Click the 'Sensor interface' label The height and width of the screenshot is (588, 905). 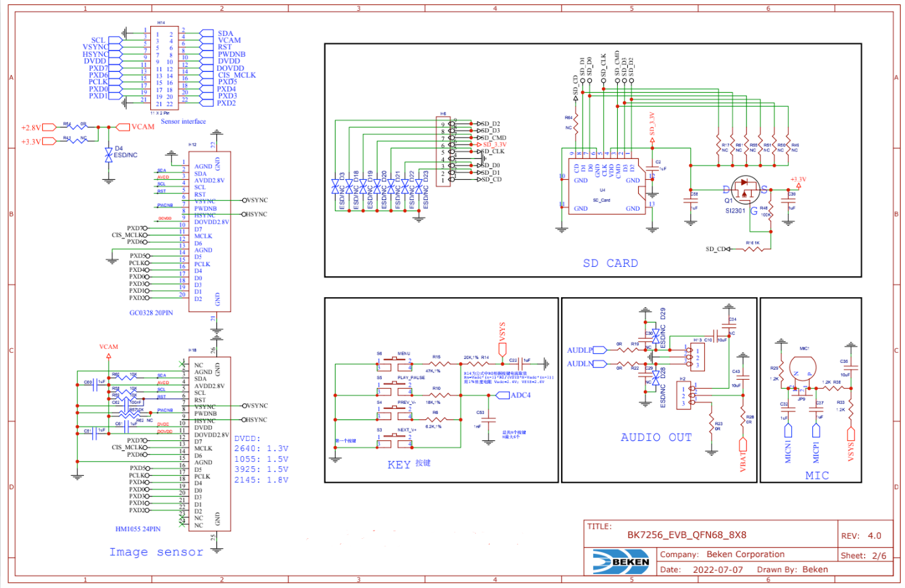(183, 121)
